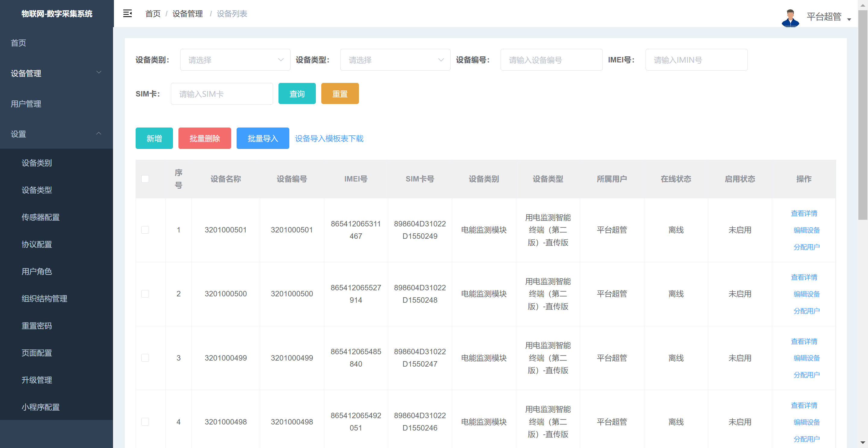
Task: Click the 新增 add button
Action: pyautogui.click(x=154, y=138)
